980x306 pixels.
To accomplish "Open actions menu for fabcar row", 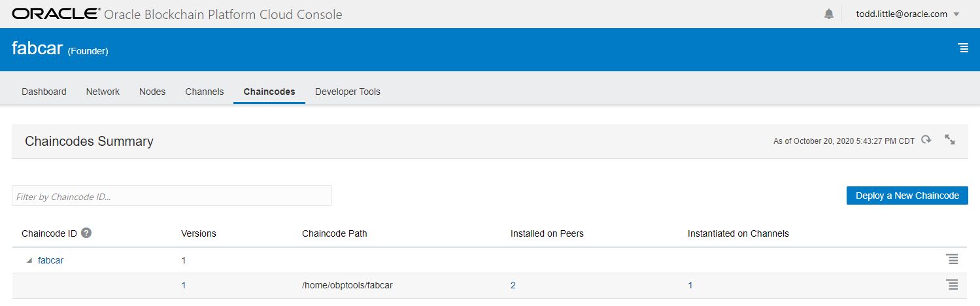I will [x=952, y=260].
